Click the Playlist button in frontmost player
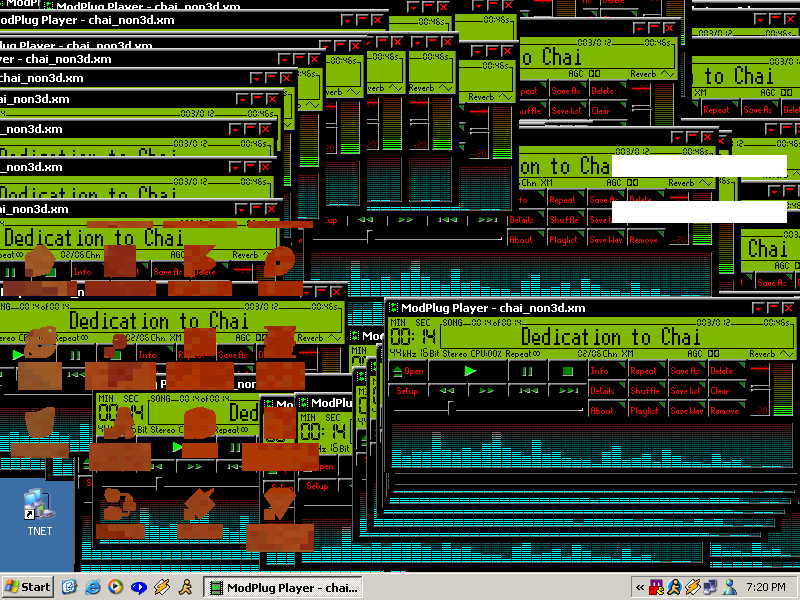800x600 pixels. tap(646, 410)
